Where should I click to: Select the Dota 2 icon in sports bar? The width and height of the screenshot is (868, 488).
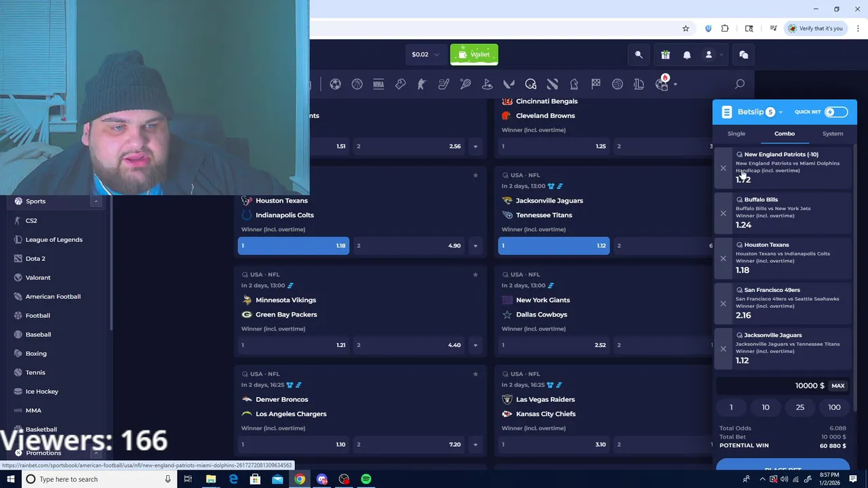[552, 84]
